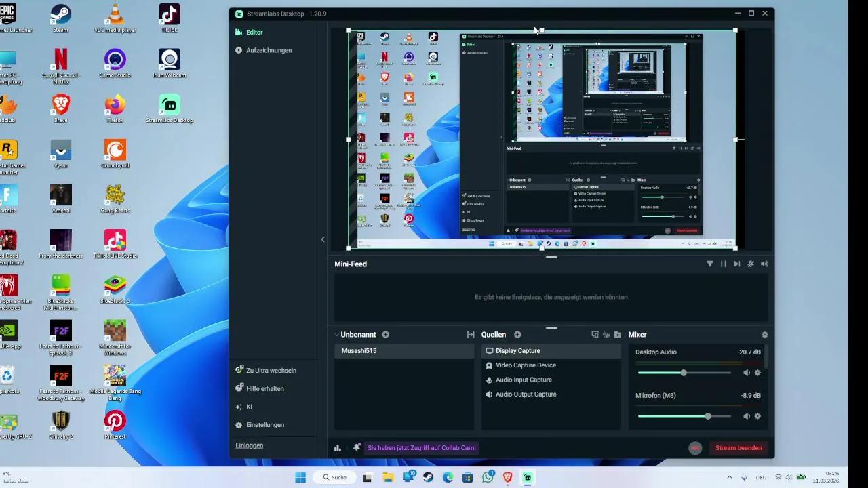Viewport: 868px width, 488px height.
Task: Click Zu Ultra wechseln in the sidebar
Action: (x=266, y=371)
